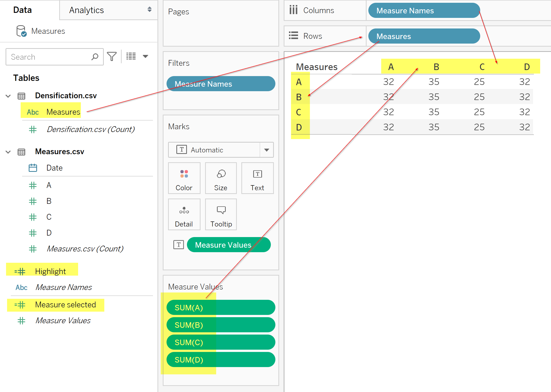The height and width of the screenshot is (392, 551).
Task: Click the Text marks card
Action: [257, 178]
